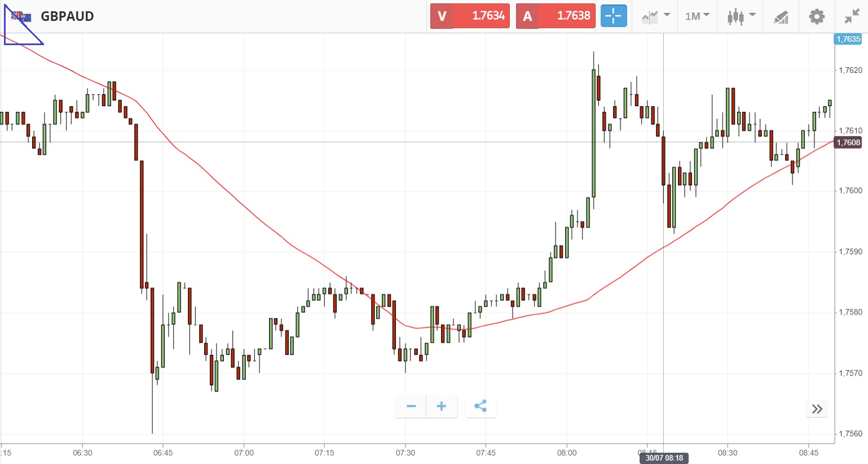Toggle the crosshair cursor tool
The width and height of the screenshot is (868, 464).
point(613,16)
